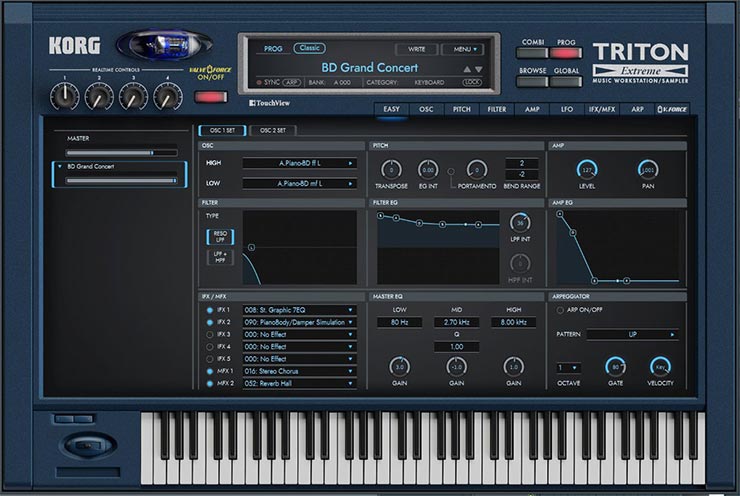Toggle the IFX 3 effect on
The height and width of the screenshot is (496, 740).
point(207,334)
